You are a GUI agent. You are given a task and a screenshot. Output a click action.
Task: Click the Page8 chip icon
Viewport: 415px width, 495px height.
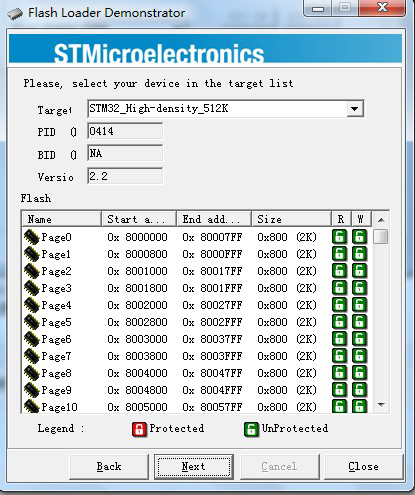(x=32, y=373)
